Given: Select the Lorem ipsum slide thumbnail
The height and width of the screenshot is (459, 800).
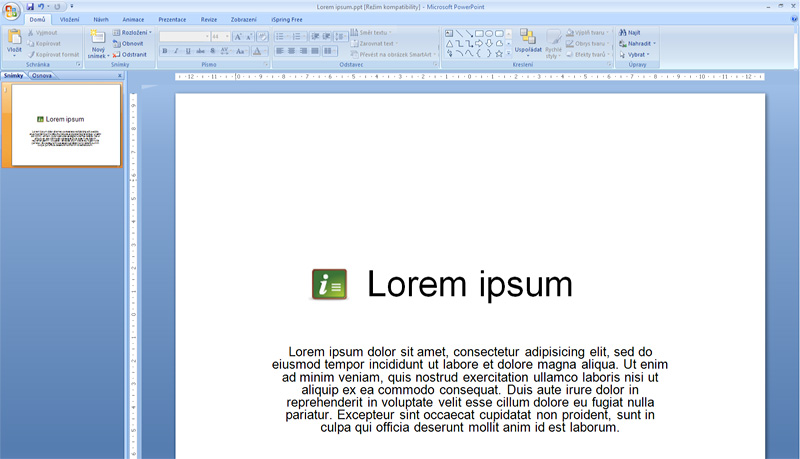Looking at the screenshot, I should point(66,125).
